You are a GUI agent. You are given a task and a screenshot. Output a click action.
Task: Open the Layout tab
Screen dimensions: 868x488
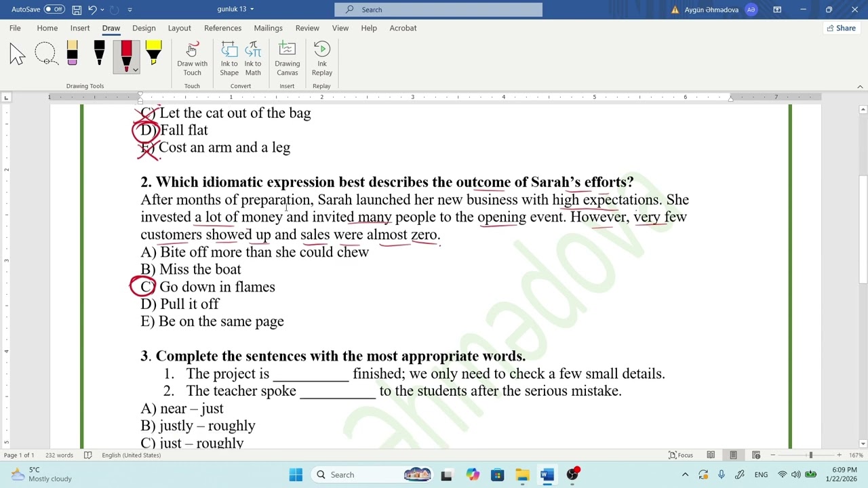tap(179, 28)
